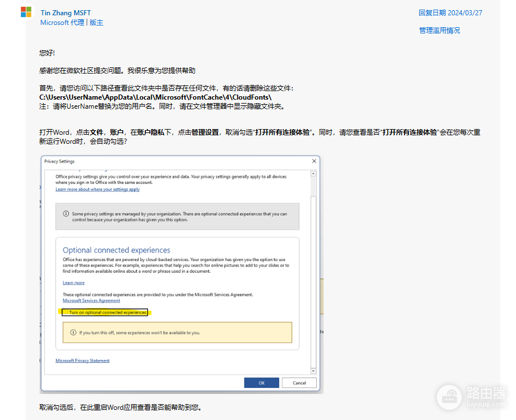Open 'Learn more about where your settings apply'
Viewport: 516px width, 420px height.
click(x=97, y=189)
